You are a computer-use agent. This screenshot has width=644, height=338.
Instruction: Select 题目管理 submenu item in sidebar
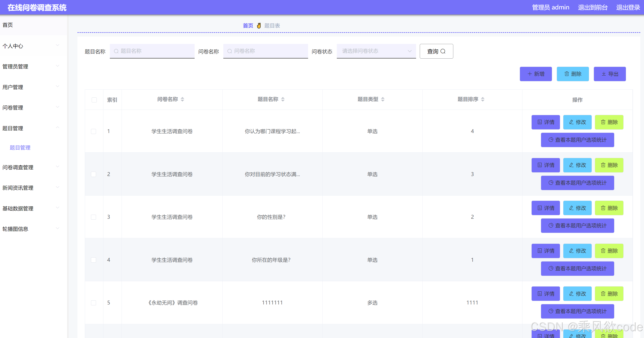20,148
